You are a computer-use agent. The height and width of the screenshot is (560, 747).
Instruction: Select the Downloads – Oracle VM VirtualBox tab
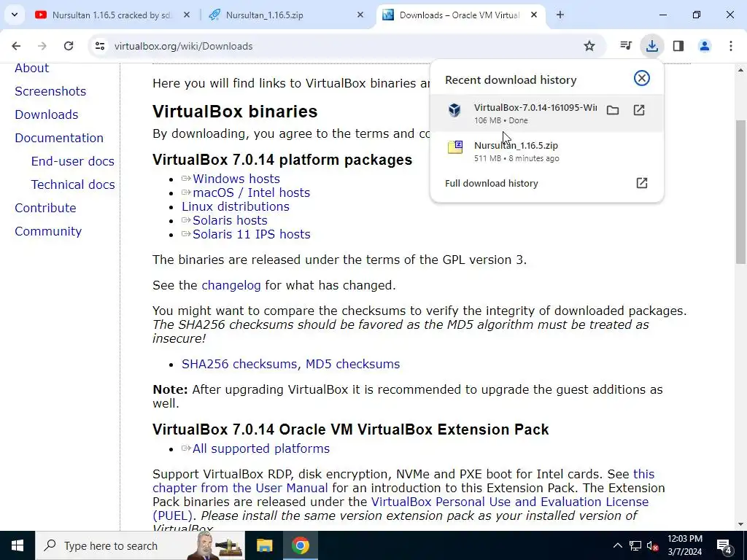(x=460, y=15)
